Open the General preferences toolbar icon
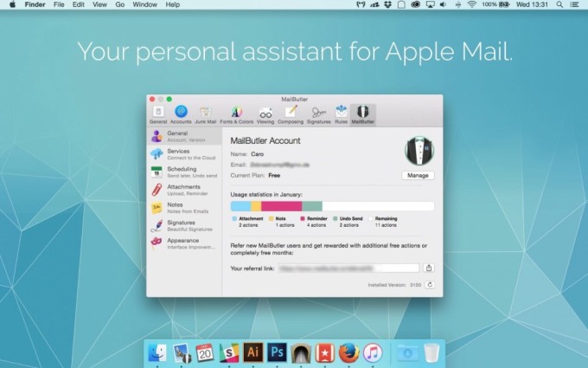 pos(158,114)
